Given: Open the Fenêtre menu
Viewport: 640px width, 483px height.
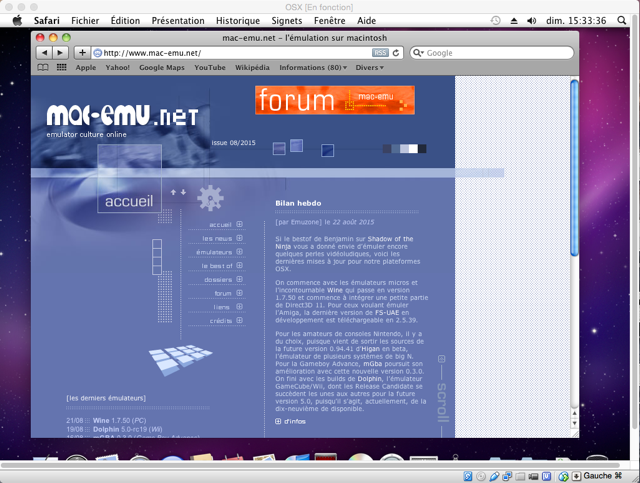Looking at the screenshot, I should [329, 20].
